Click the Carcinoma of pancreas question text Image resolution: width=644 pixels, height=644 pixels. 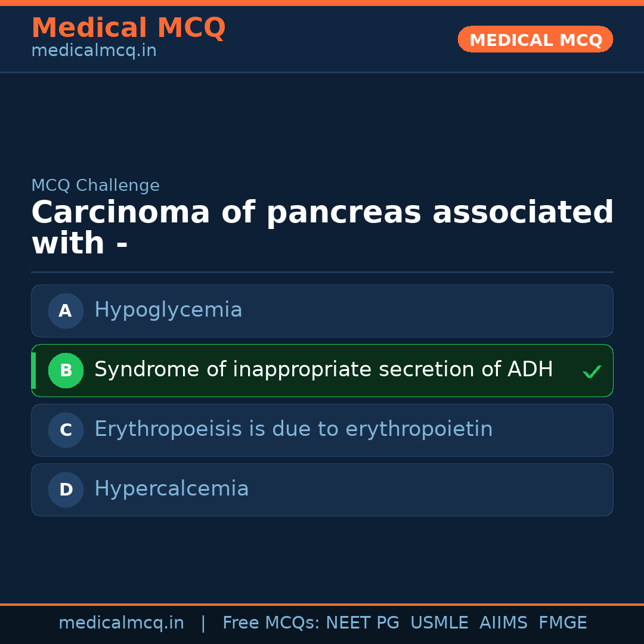(322, 228)
